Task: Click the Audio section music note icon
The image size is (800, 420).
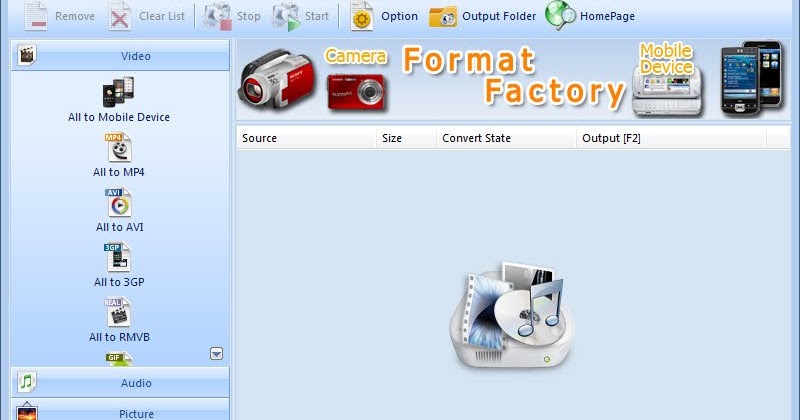Action: pos(27,382)
